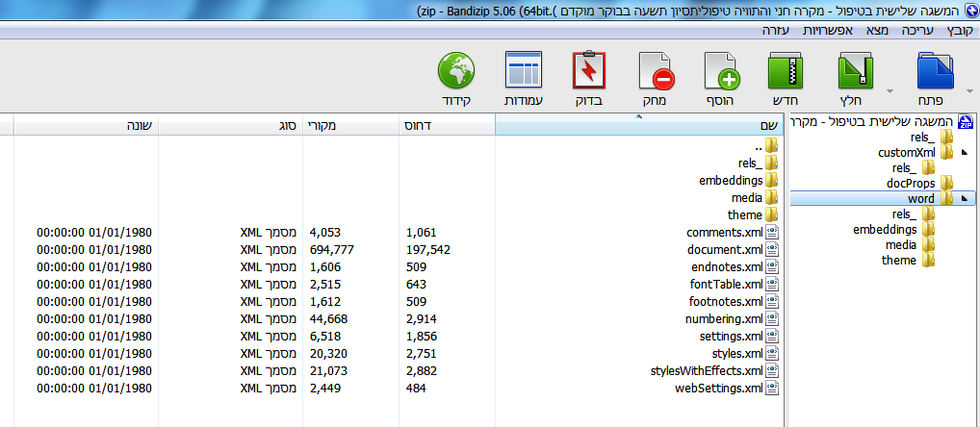Viewport: 980px width, 427px height.
Task: Click the endnotes.xml file icon
Action: pyautogui.click(x=772, y=267)
